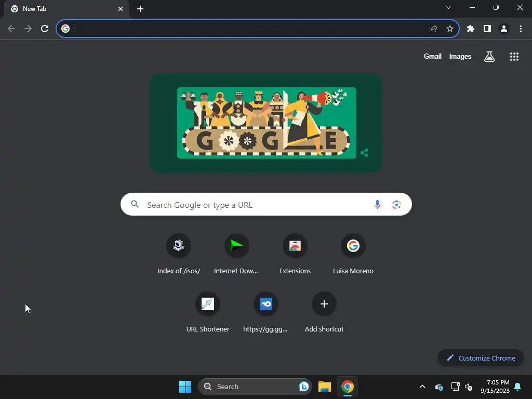Image resolution: width=532 pixels, height=399 pixels.
Task: Share this page using the share icon
Action: click(433, 29)
